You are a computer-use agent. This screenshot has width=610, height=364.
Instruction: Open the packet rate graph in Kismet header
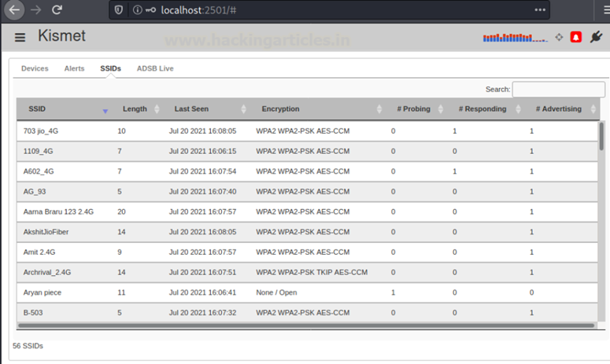[515, 38]
